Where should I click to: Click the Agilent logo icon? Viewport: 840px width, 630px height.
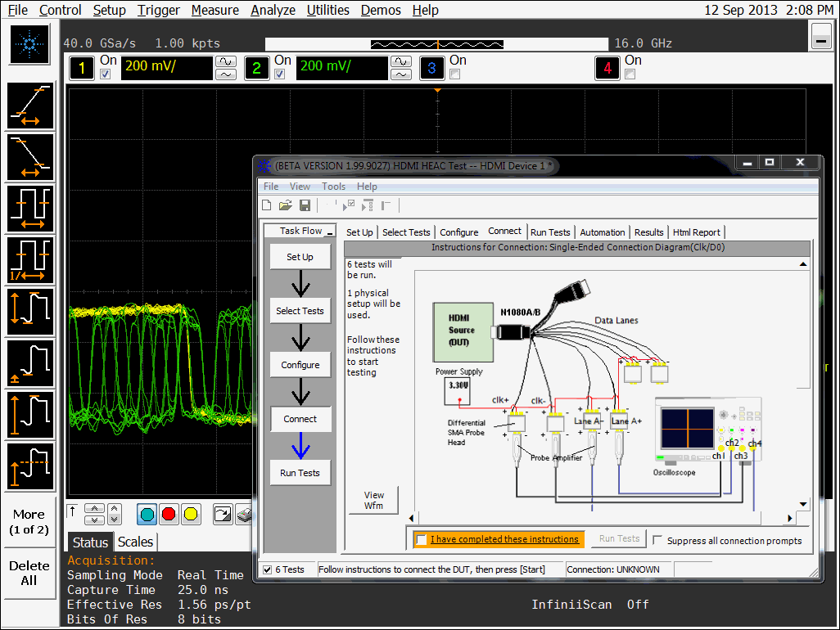30,44
